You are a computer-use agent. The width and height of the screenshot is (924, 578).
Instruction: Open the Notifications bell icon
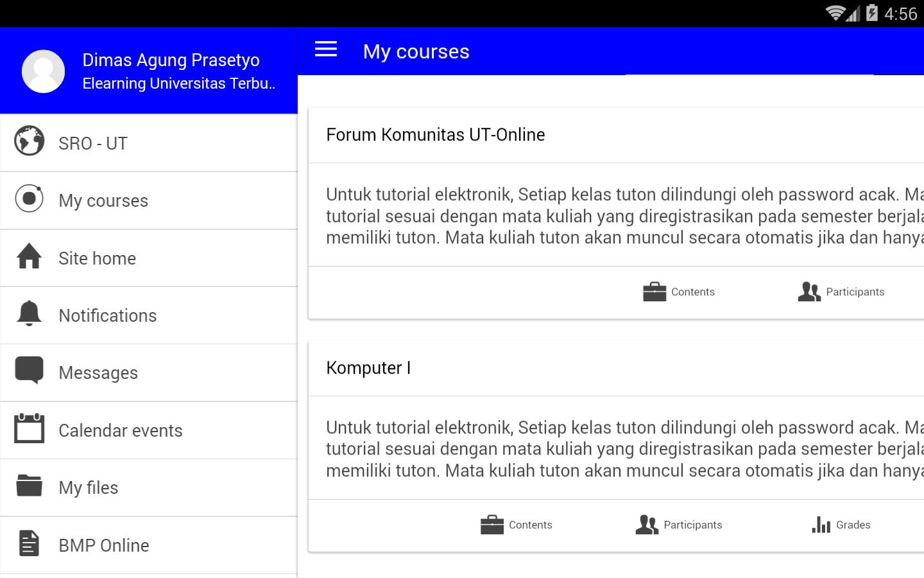[x=30, y=314]
